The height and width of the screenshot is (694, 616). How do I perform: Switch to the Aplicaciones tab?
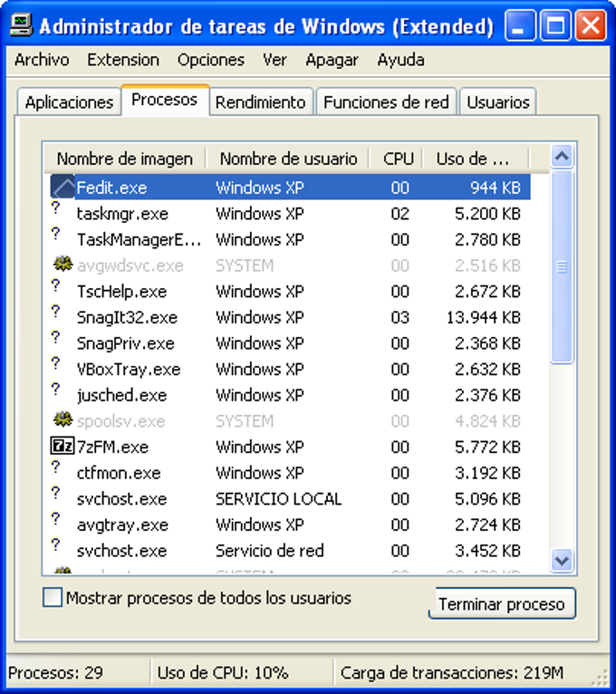tap(70, 102)
